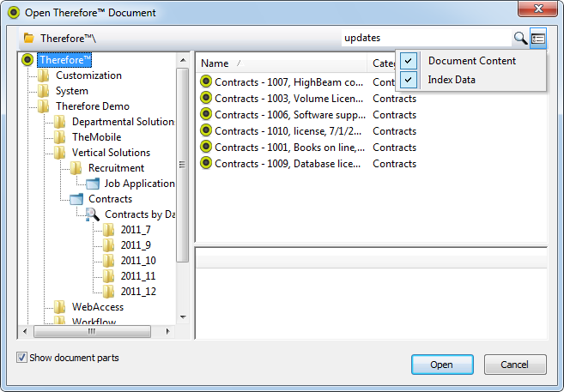Click icon of Contracts - 1009 document

coord(206,164)
